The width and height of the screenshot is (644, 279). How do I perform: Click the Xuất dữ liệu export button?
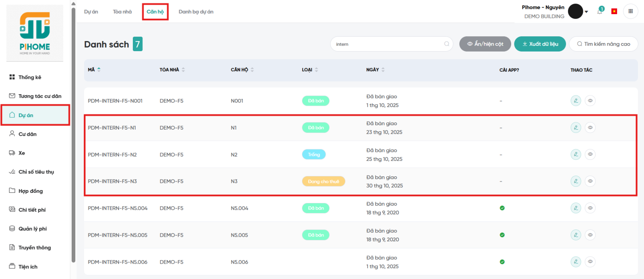click(x=540, y=44)
